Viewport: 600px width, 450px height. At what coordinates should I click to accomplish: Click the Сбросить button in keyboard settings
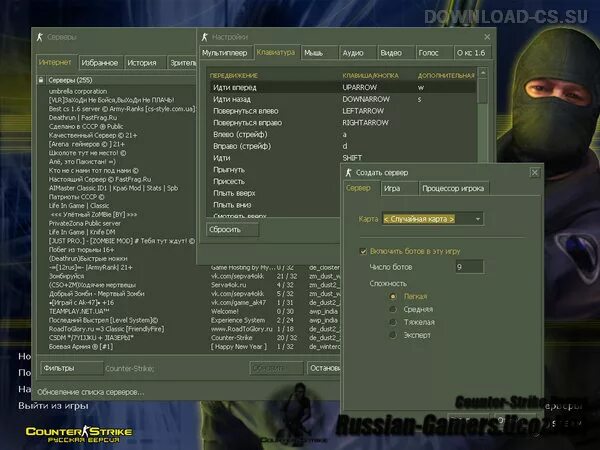click(x=232, y=230)
